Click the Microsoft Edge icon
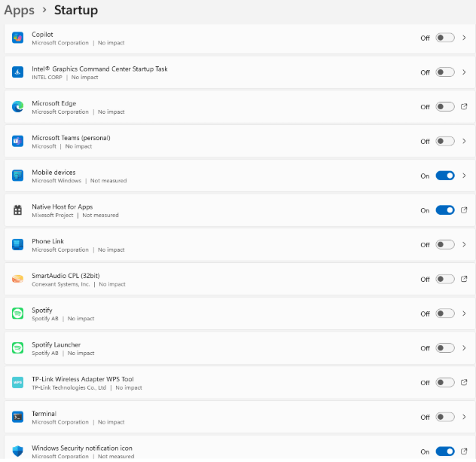The image size is (476, 462). coord(18,107)
